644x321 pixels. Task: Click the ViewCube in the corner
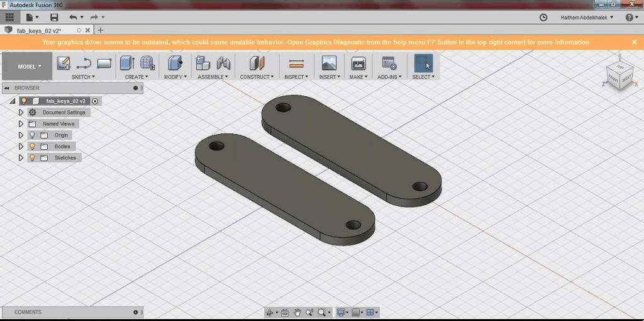coord(619,77)
